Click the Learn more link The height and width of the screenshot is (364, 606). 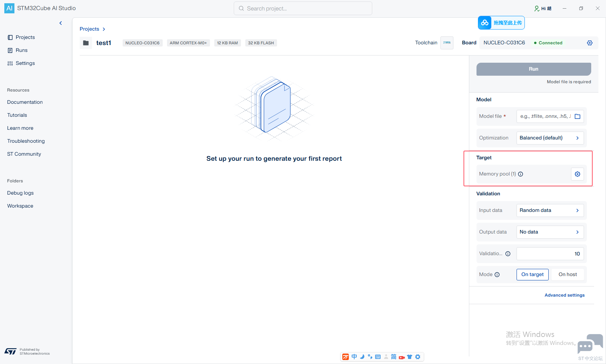(x=20, y=128)
